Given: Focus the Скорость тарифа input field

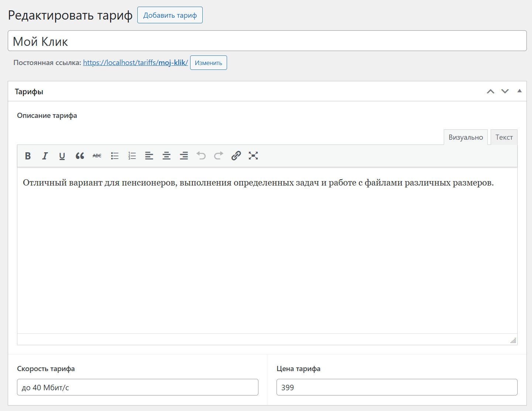Looking at the screenshot, I should [138, 387].
